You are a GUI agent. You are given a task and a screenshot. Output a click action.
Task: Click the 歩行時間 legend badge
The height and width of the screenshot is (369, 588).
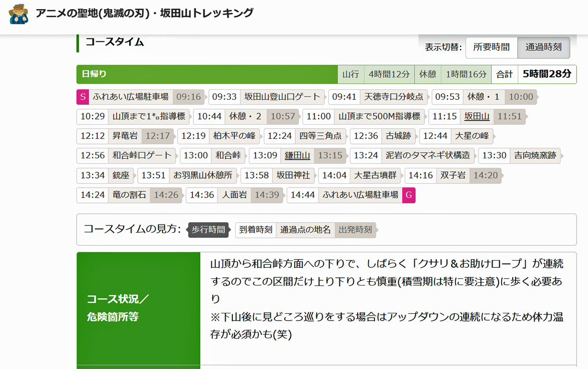point(208,230)
